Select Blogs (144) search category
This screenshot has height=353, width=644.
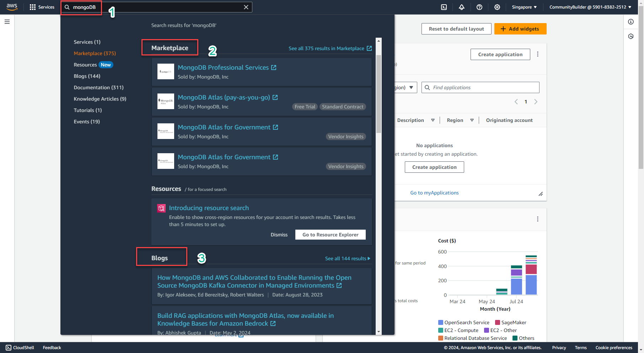(87, 76)
